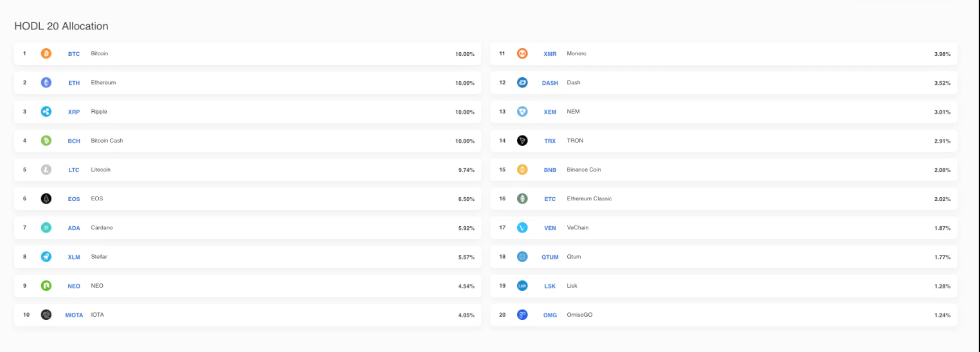Click the EOS coin icon
Image resolution: width=980 pixels, height=352 pixels.
(46, 198)
